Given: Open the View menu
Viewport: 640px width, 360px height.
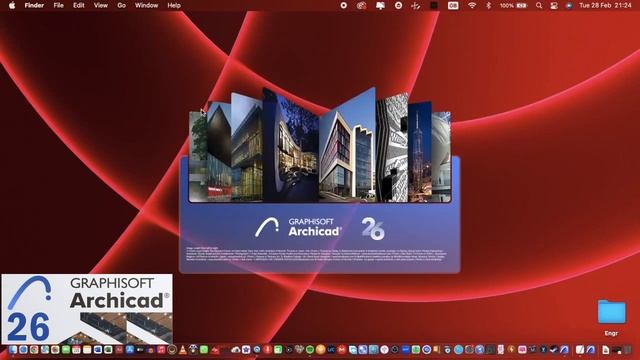Looking at the screenshot, I should tap(100, 5).
